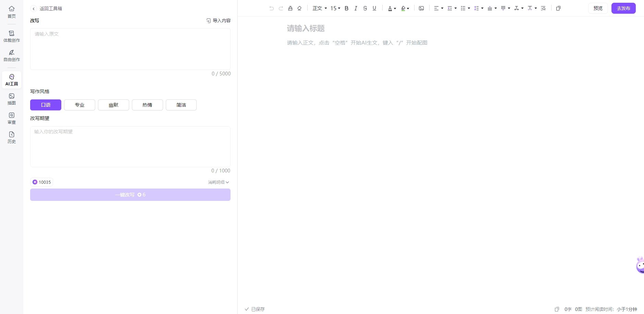Apply italic formatting
The width and height of the screenshot is (644, 314).
tap(356, 8)
